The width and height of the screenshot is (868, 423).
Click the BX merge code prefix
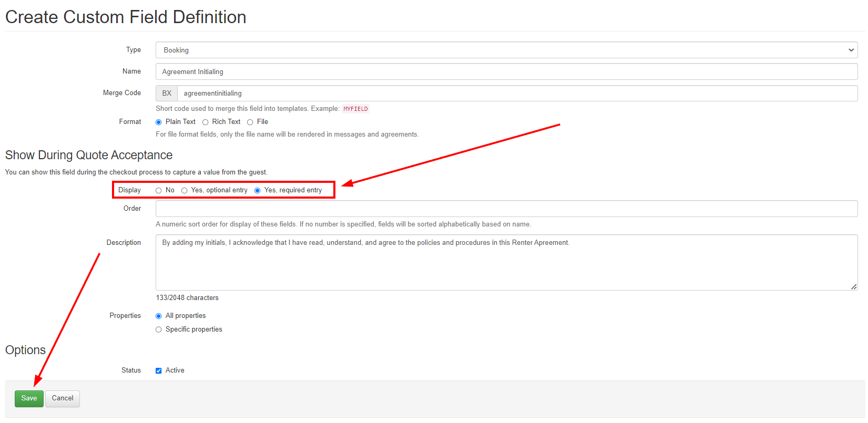tap(167, 93)
